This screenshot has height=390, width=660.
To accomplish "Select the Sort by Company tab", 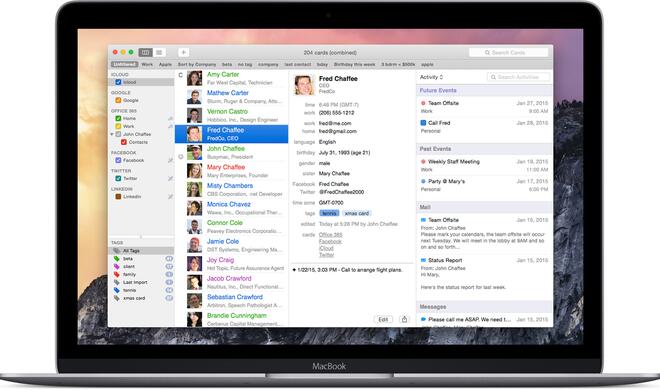I will pos(197,64).
